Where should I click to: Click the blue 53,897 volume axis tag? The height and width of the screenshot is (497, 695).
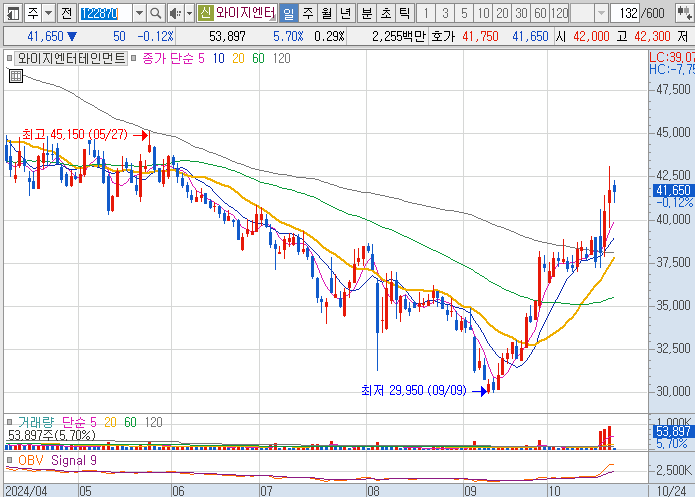[673, 431]
